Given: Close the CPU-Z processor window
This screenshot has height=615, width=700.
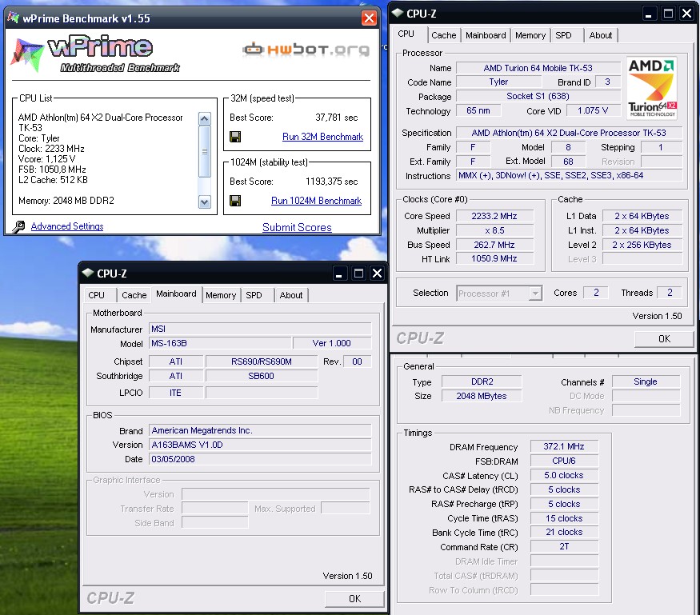Looking at the screenshot, I should pos(687,14).
